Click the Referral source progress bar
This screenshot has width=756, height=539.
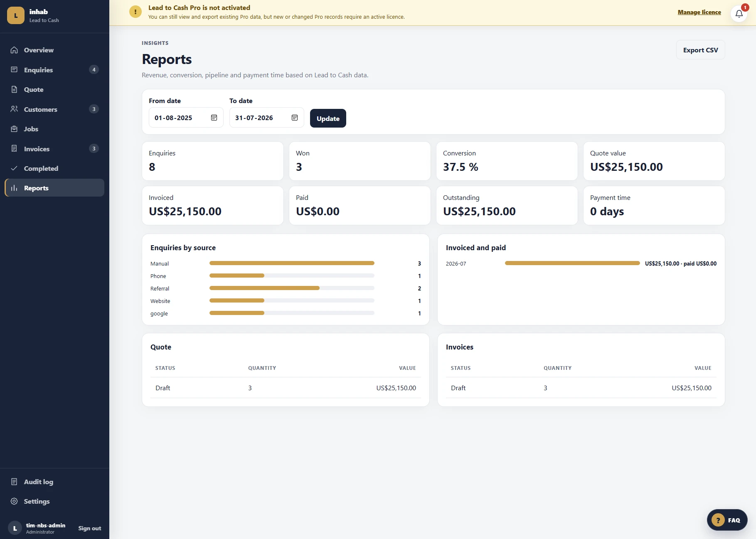(292, 288)
